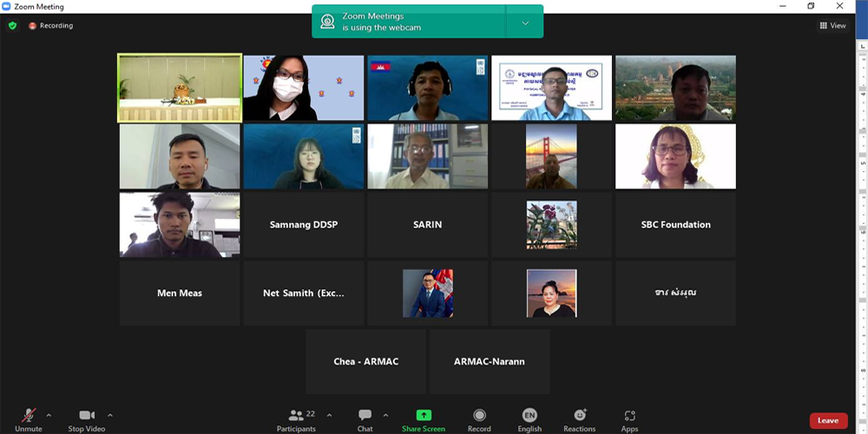Open the Apps icon
The width and height of the screenshot is (868, 434).
tap(629, 416)
